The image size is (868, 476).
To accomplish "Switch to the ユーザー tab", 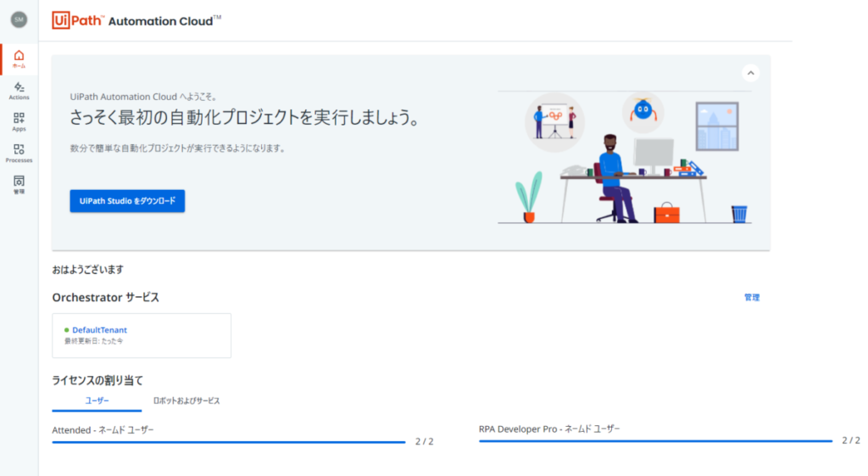I will pos(97,400).
